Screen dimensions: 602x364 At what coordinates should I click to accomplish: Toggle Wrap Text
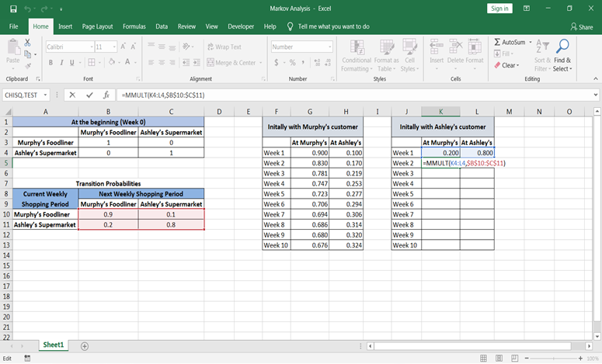tap(224, 47)
